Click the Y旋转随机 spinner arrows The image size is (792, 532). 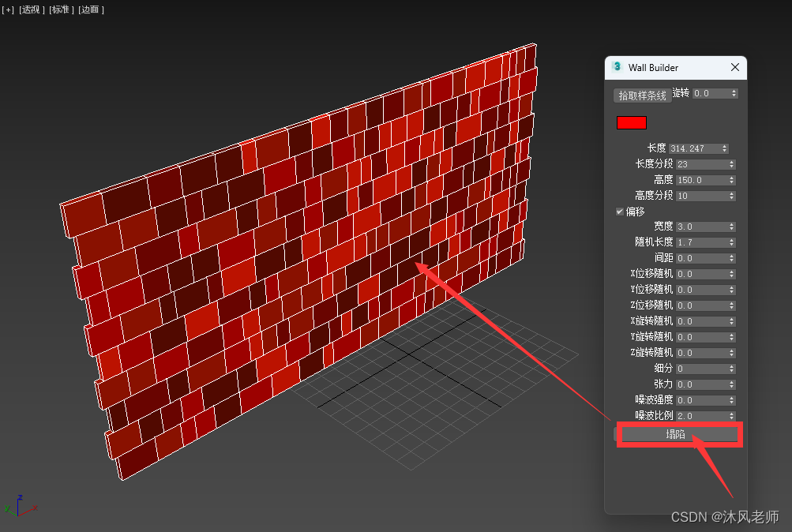tap(732, 337)
